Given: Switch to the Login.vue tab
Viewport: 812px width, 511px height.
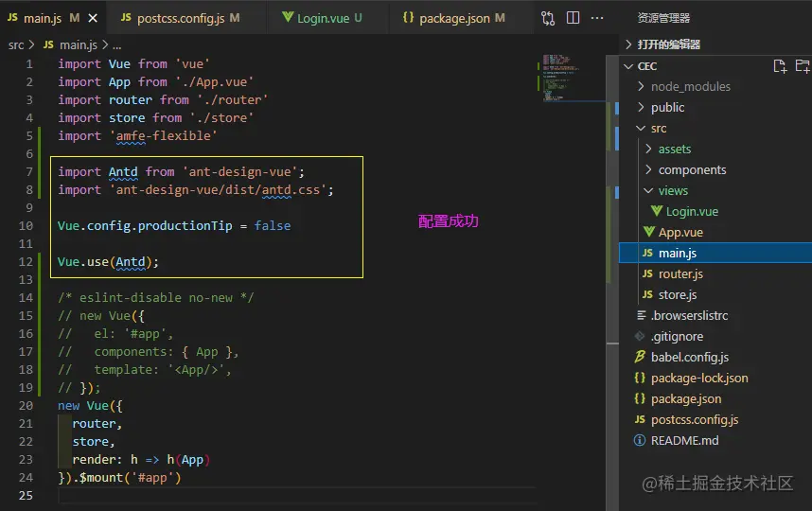Looking at the screenshot, I should click(x=322, y=18).
